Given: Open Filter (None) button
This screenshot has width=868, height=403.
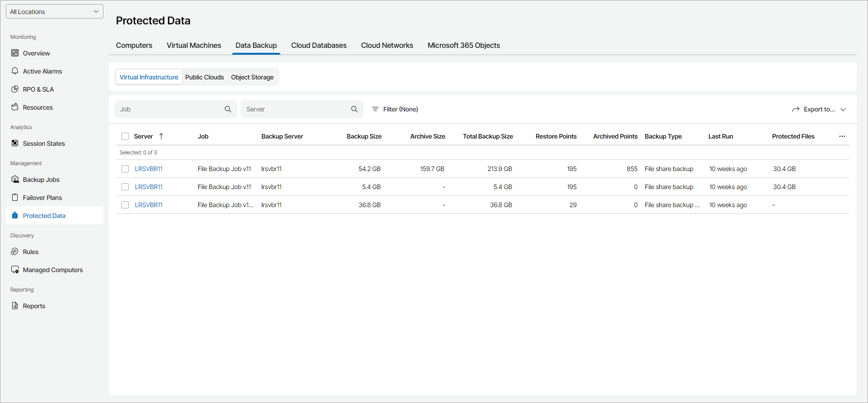Looking at the screenshot, I should (395, 109).
